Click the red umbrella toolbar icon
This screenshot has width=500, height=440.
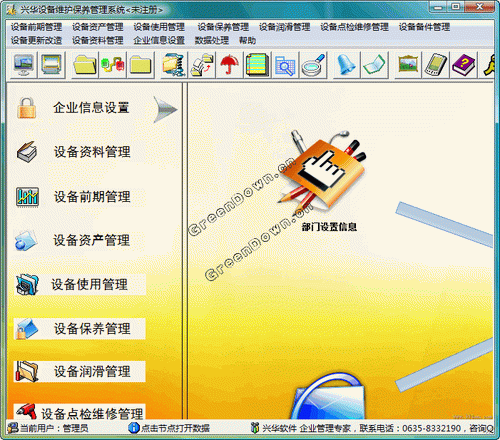[230, 65]
